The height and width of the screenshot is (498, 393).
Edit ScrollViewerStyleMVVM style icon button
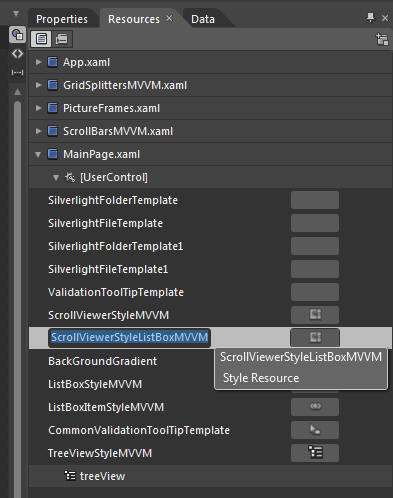[315, 315]
